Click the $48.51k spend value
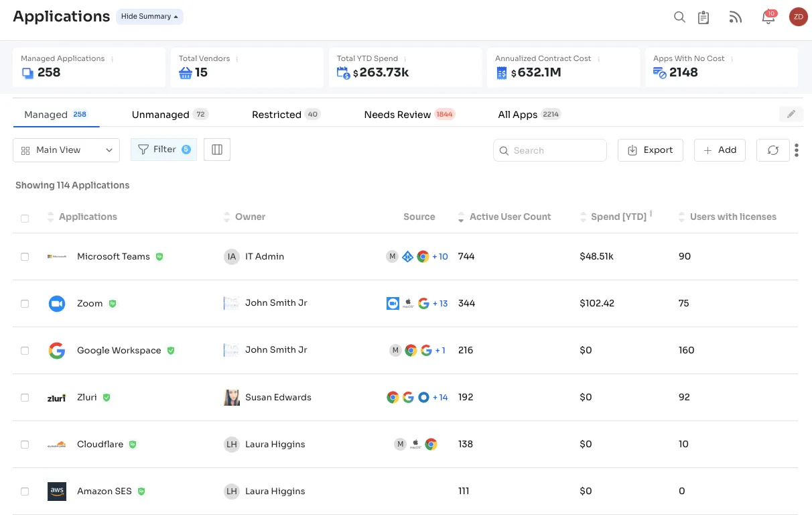Screen dimensions: 812x515 (596, 256)
